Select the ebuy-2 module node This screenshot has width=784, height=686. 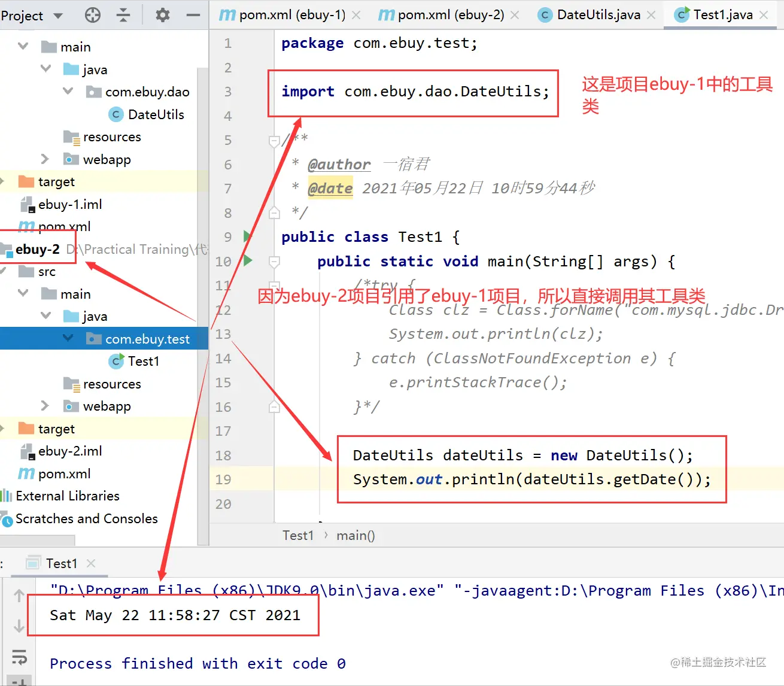click(31, 249)
